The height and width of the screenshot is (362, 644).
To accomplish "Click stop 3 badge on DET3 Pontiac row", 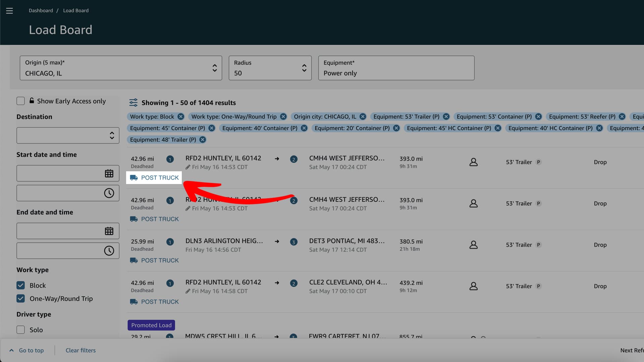I will click(294, 242).
